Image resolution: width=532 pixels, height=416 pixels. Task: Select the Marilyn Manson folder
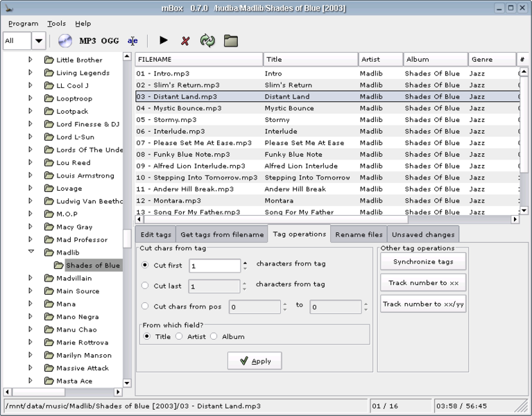[x=84, y=355]
